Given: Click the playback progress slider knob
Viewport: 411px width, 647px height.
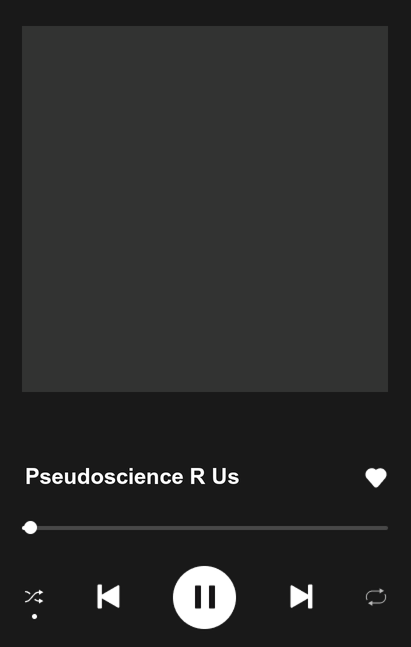Looking at the screenshot, I should 30,528.
